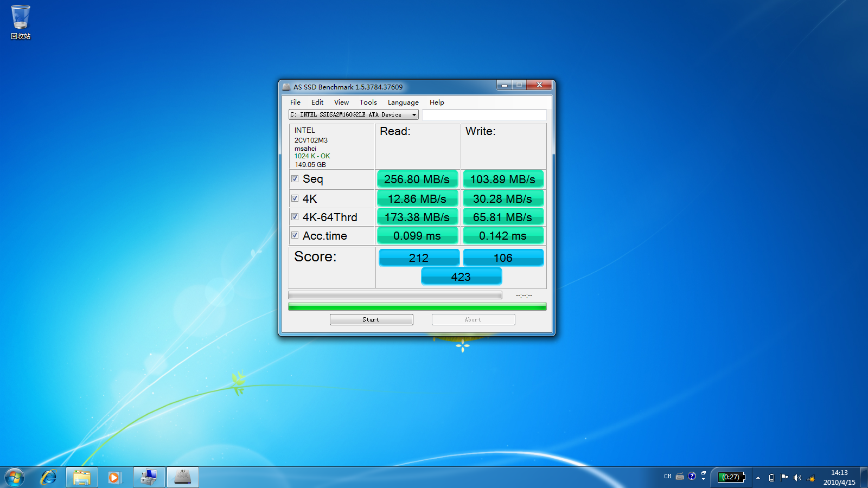Screen dimensions: 868x488
Task: Click the gray current test progress bar
Action: (x=395, y=295)
